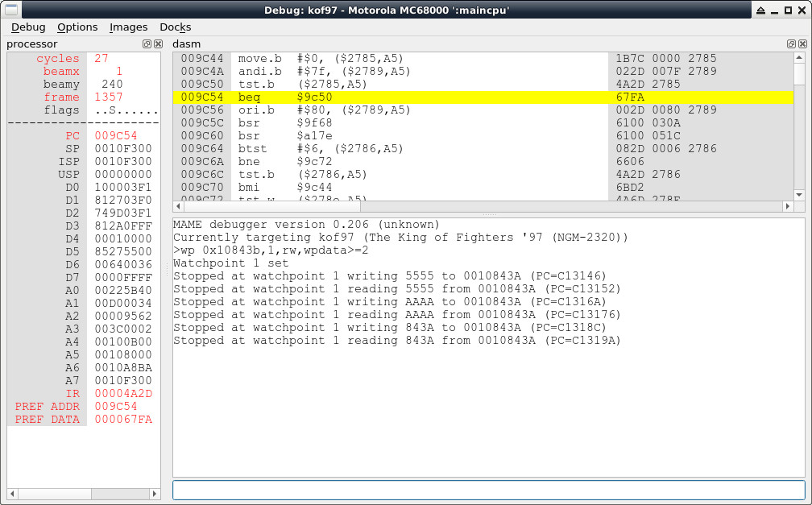
Task: Click the SP register value
Action: (123, 149)
